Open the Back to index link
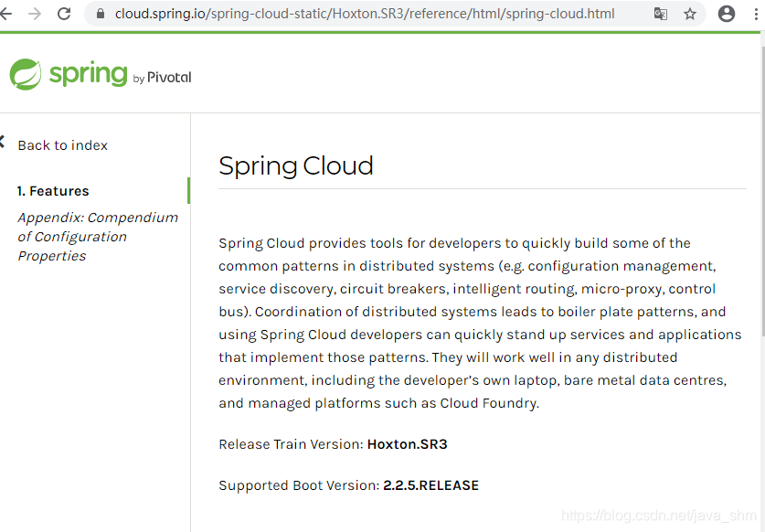 tap(62, 145)
